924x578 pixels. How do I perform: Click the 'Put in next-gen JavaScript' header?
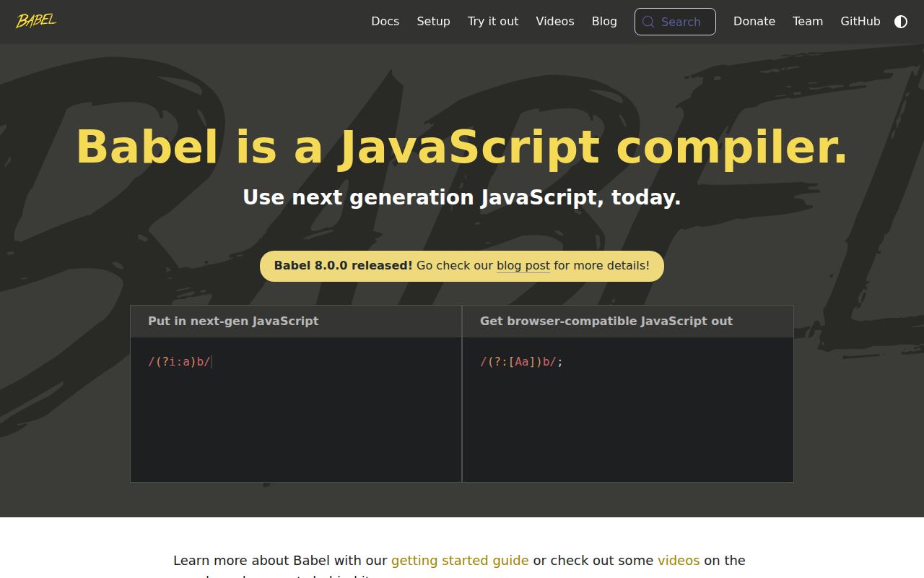296,321
